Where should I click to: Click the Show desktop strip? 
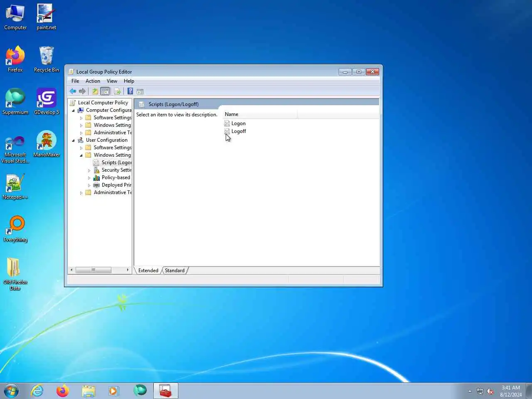click(x=529, y=391)
